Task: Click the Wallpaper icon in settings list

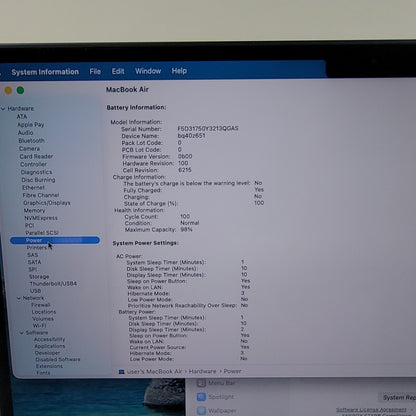Action: click(x=201, y=411)
